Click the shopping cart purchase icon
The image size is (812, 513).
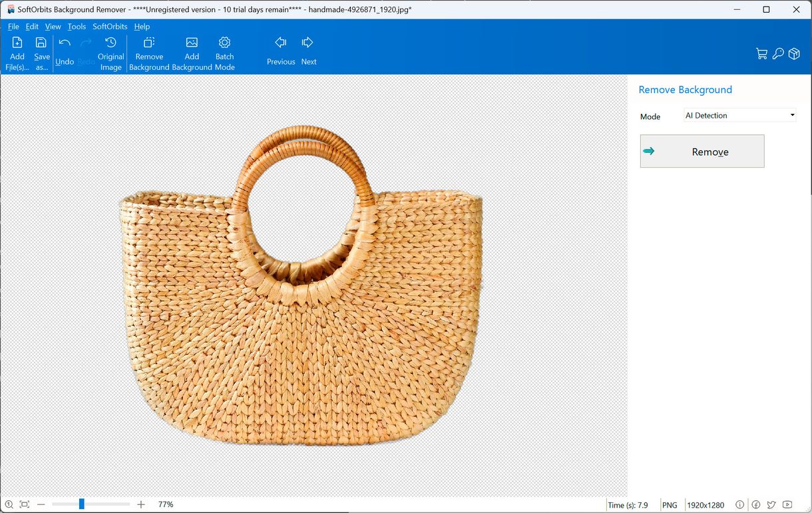[761, 54]
